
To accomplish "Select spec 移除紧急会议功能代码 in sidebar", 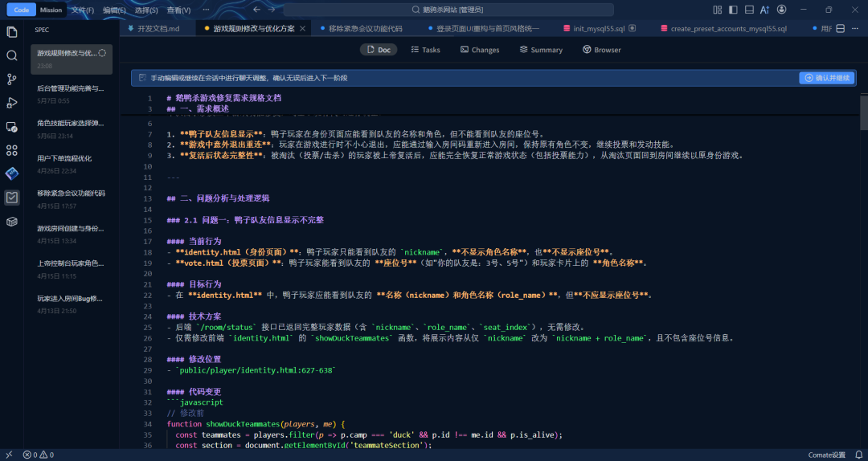I will tap(72, 199).
